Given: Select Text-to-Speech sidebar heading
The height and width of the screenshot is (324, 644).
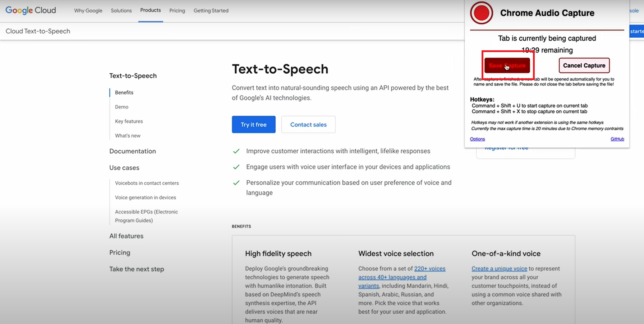Looking at the screenshot, I should coord(133,76).
